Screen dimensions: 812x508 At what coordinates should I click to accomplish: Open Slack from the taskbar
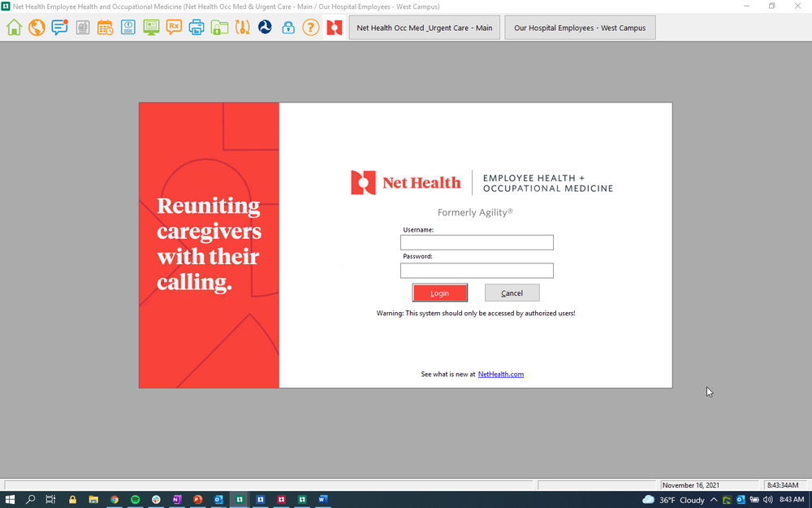(x=156, y=500)
